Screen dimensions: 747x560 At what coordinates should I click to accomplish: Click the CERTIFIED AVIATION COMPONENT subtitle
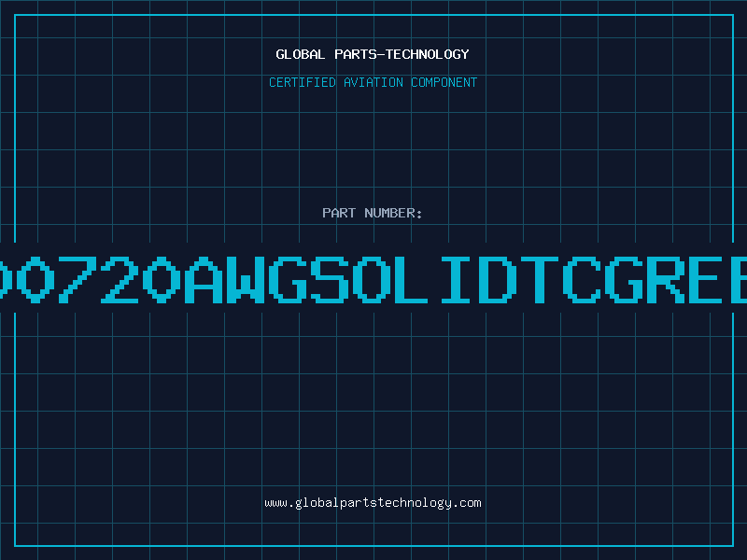point(373,82)
